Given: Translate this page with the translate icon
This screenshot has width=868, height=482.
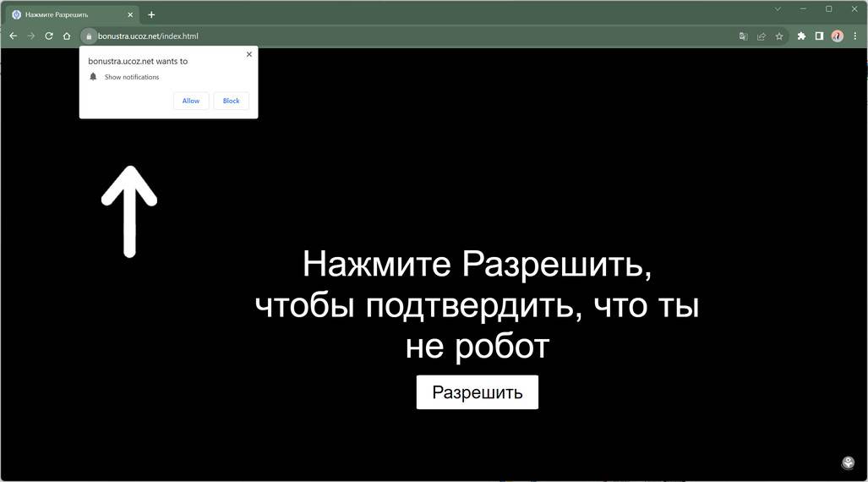Looking at the screenshot, I should pos(744,36).
